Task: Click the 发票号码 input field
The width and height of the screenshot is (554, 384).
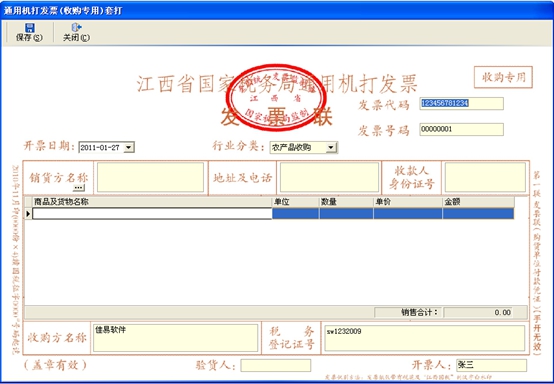Action: [x=461, y=129]
